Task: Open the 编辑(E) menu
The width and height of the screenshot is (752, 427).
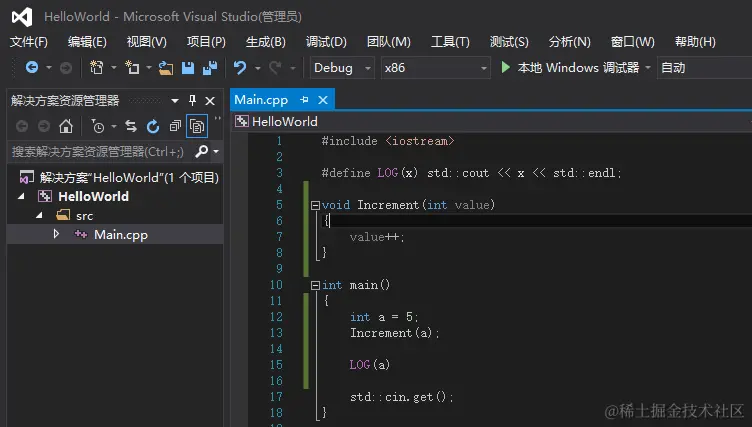Action: coord(87,42)
